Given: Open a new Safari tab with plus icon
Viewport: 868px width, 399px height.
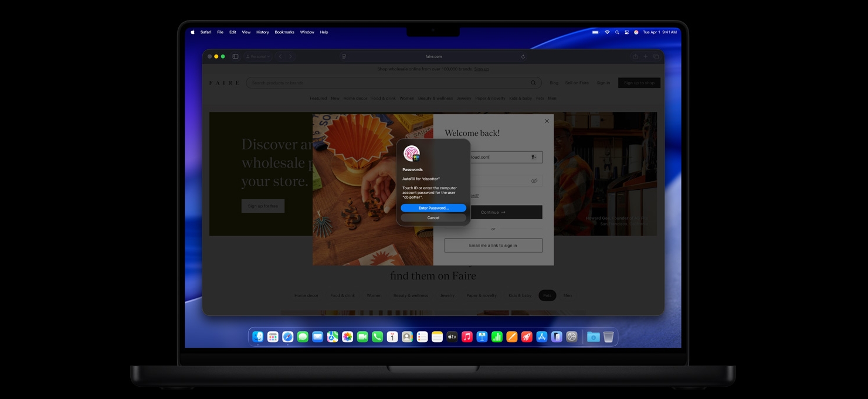Looking at the screenshot, I should pyautogui.click(x=646, y=56).
